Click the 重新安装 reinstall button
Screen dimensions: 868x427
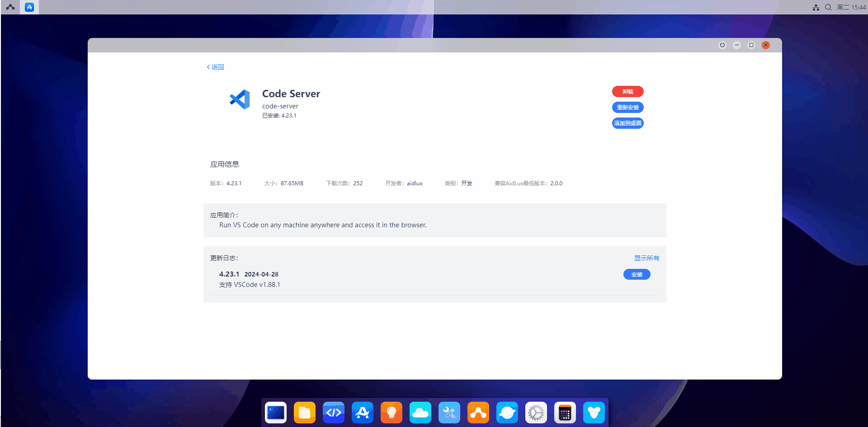click(627, 108)
